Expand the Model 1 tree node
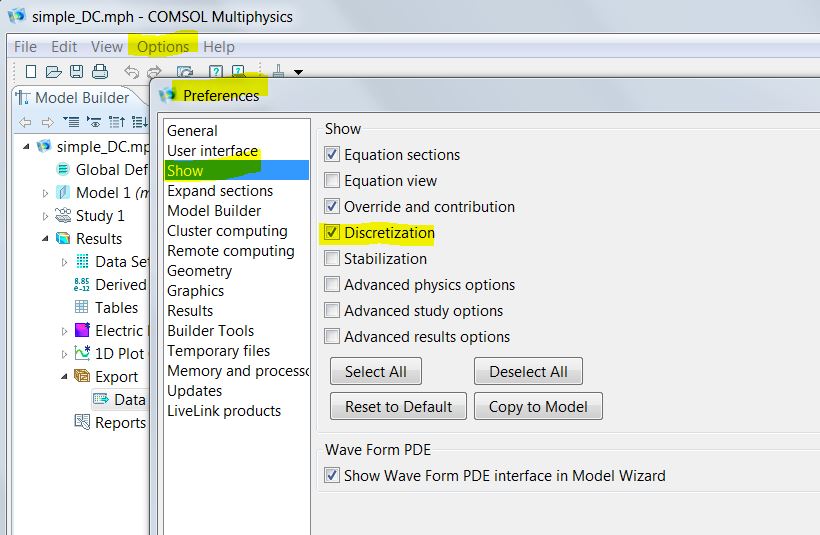This screenshot has width=820, height=535. coord(45,193)
